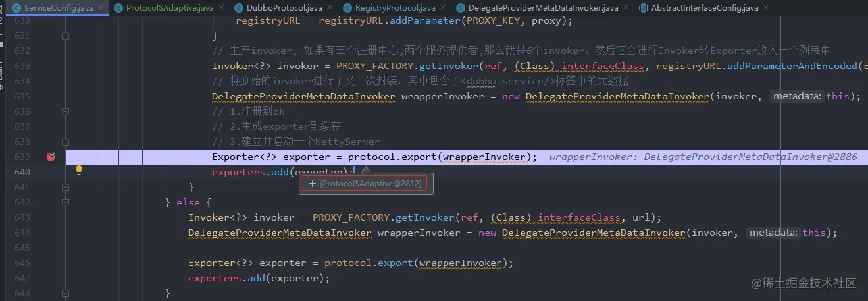Viewport: 868px width, 301px height.
Task: Click the AbstractInterfaceConfig.java abstract class icon
Action: coord(643,8)
